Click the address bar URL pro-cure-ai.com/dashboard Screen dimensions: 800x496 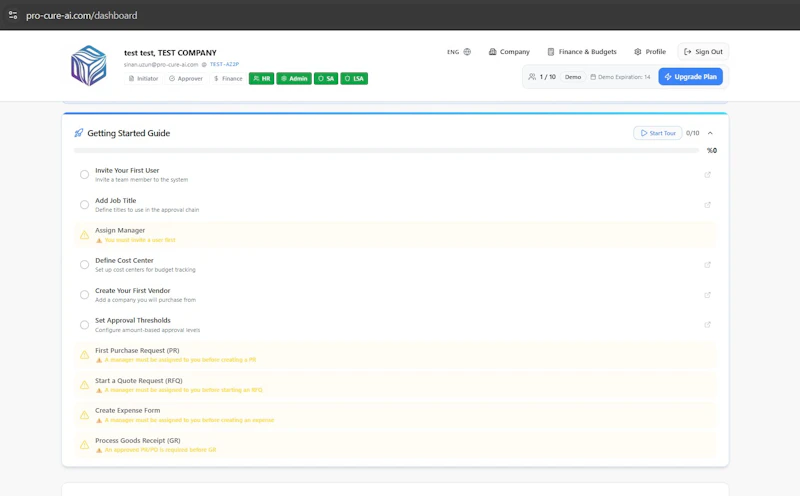tap(82, 15)
